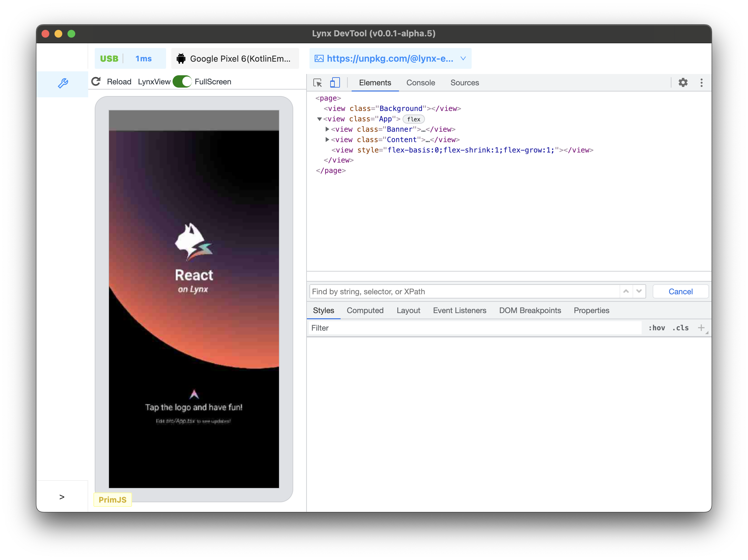Open the unpkg.com URL link
The width and height of the screenshot is (748, 560).
tap(390, 58)
